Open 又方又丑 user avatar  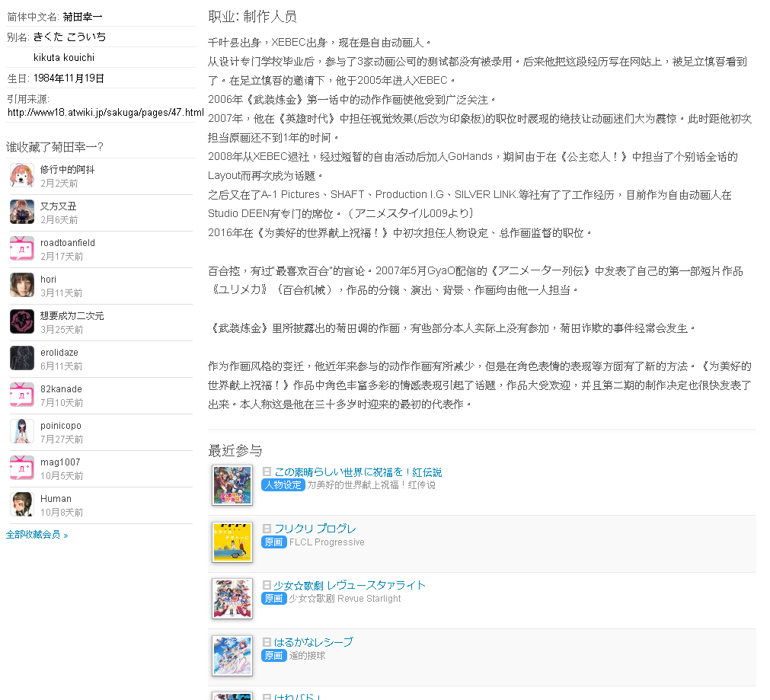(x=22, y=212)
